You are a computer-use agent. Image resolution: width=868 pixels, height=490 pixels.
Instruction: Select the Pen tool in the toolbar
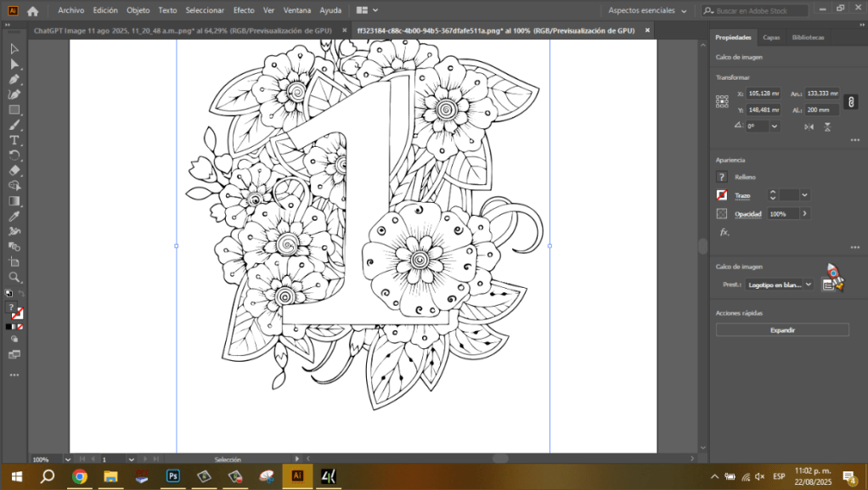click(14, 80)
